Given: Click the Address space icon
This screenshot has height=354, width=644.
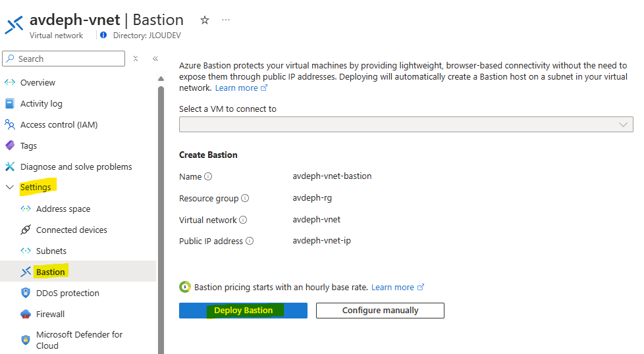Looking at the screenshot, I should [x=26, y=209].
